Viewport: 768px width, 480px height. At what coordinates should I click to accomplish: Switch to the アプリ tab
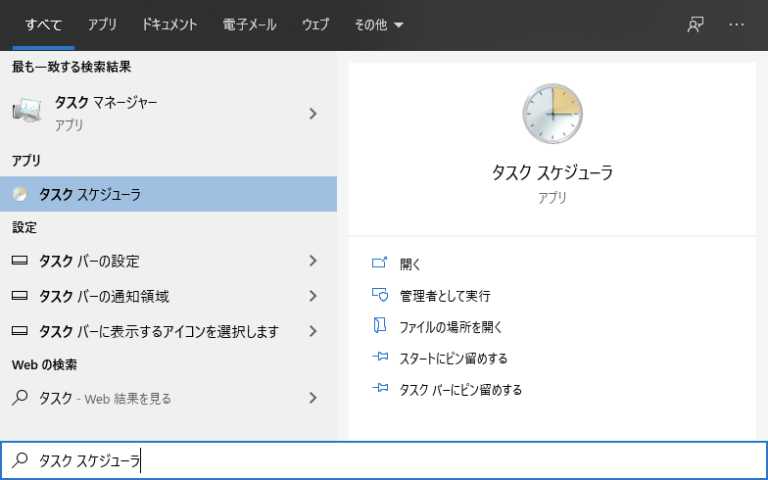coord(102,24)
